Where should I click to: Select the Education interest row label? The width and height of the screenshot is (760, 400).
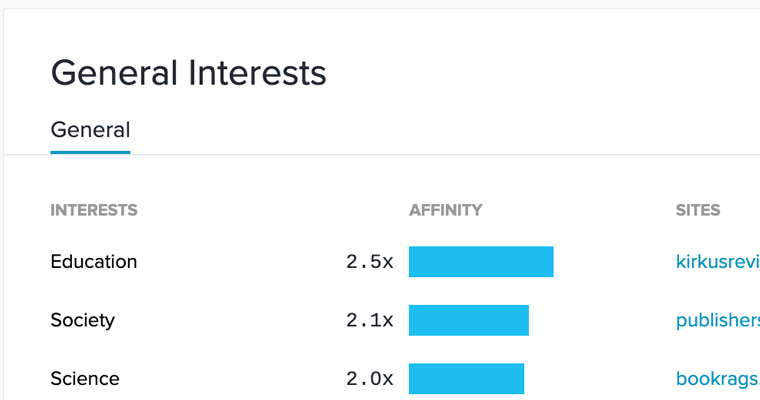[94, 262]
